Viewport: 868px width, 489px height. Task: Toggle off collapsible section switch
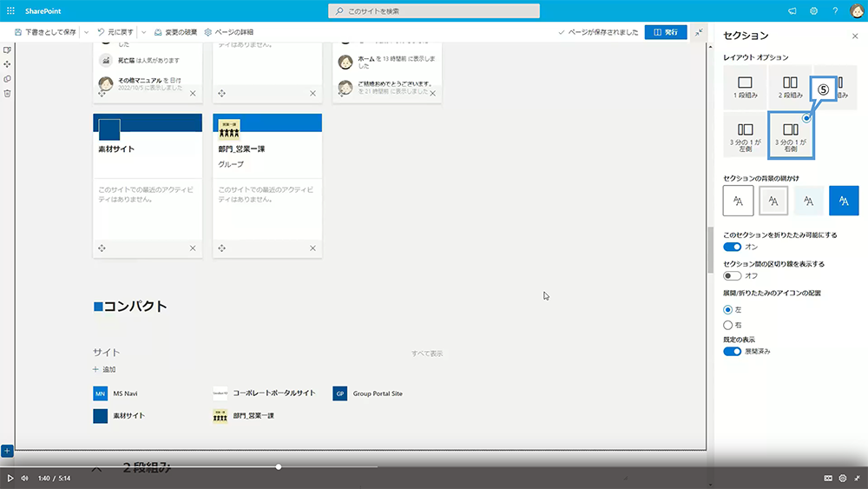point(732,247)
